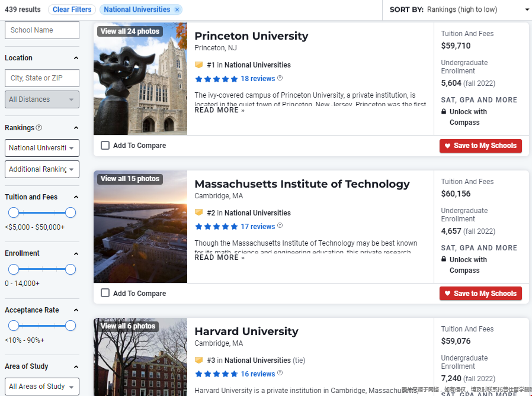The image size is (532, 396).
Task: Click the City, State or ZIP field
Action: tap(42, 78)
